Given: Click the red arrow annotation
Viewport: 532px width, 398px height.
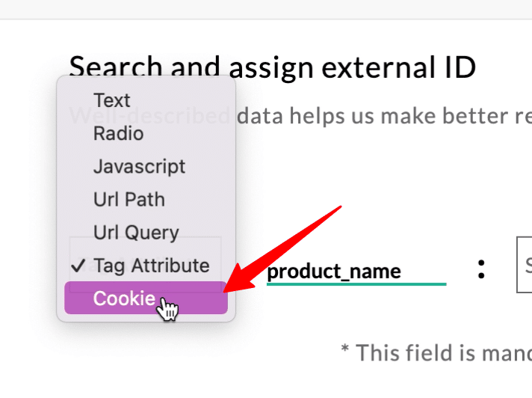Looking at the screenshot, I should pyautogui.click(x=282, y=249).
